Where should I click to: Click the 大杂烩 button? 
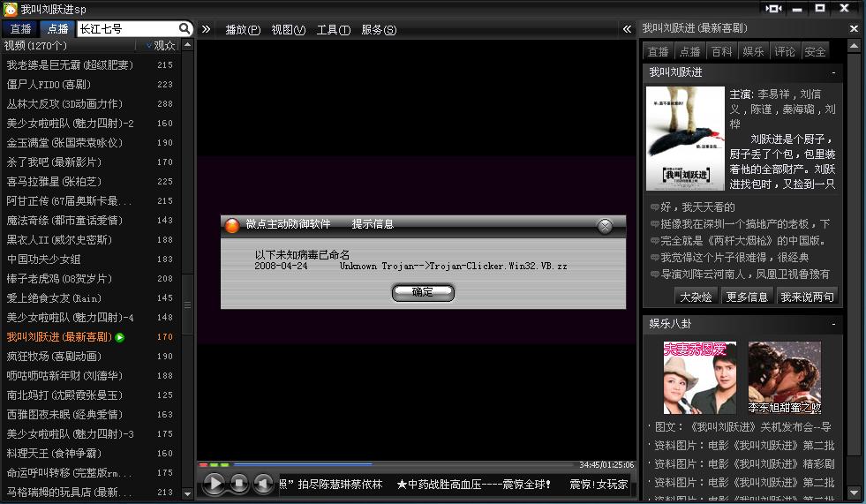tap(696, 297)
